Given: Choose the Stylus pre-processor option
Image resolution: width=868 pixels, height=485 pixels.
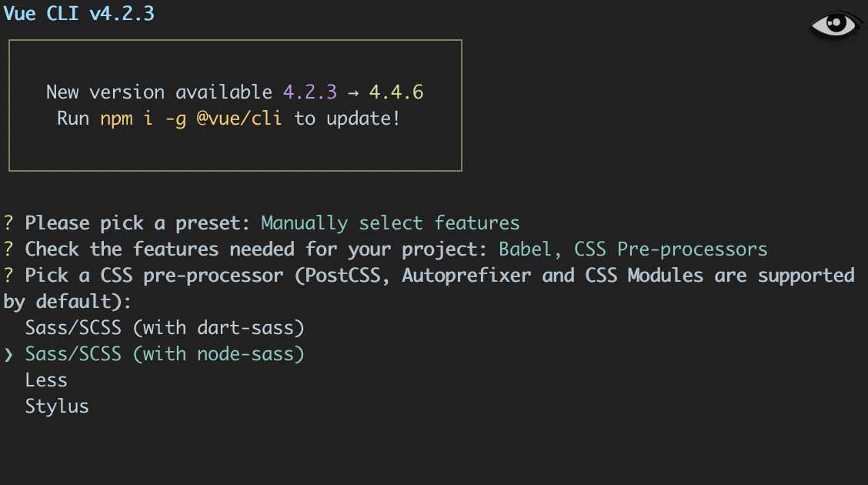Looking at the screenshot, I should (56, 406).
